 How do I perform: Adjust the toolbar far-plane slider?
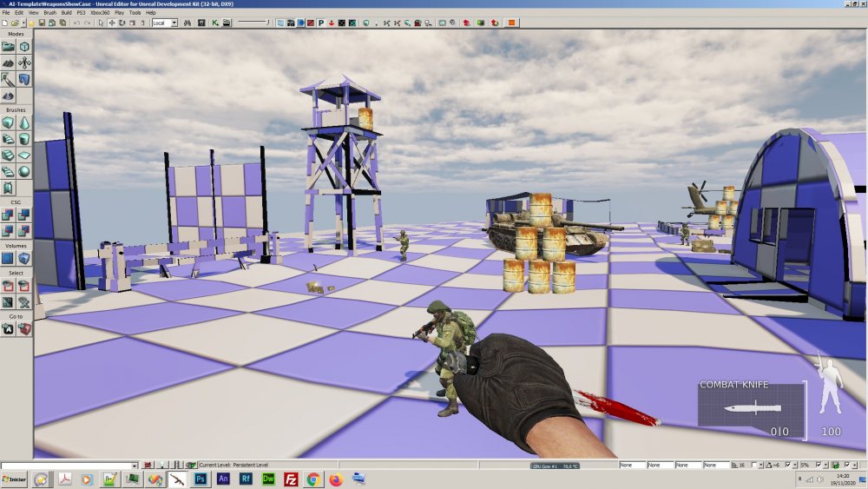tap(253, 23)
